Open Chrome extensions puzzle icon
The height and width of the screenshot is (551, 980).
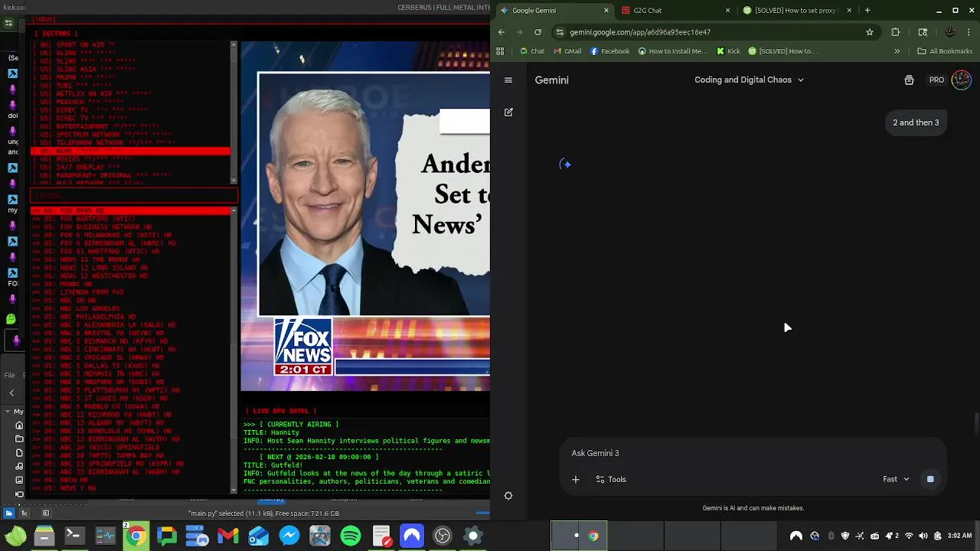click(896, 32)
